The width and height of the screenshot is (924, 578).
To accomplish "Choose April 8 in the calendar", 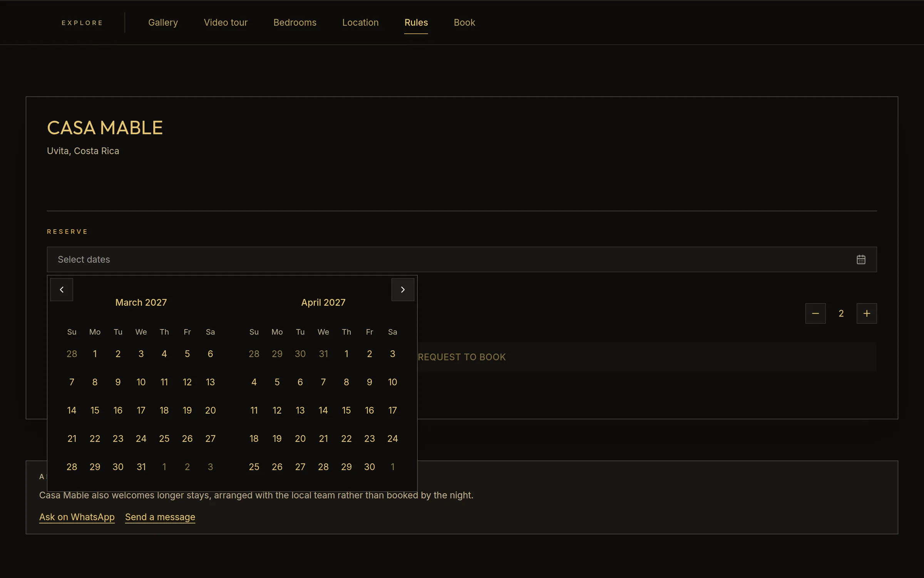I will [346, 382].
